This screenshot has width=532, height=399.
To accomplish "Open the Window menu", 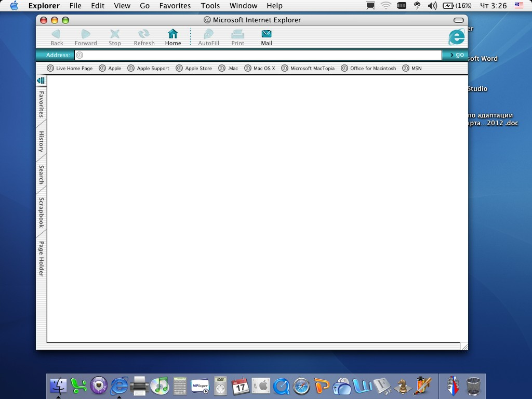I will [x=243, y=6].
